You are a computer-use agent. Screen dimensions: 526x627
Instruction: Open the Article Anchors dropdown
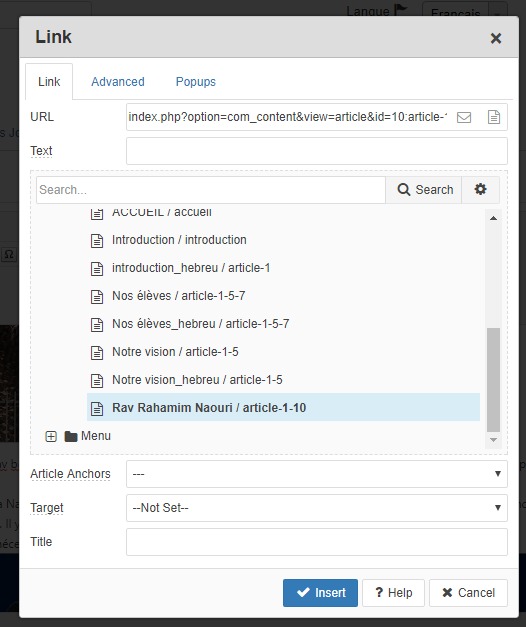[317, 474]
